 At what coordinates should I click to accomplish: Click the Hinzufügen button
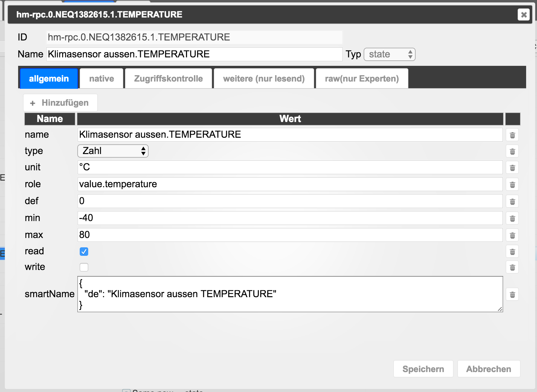[60, 103]
